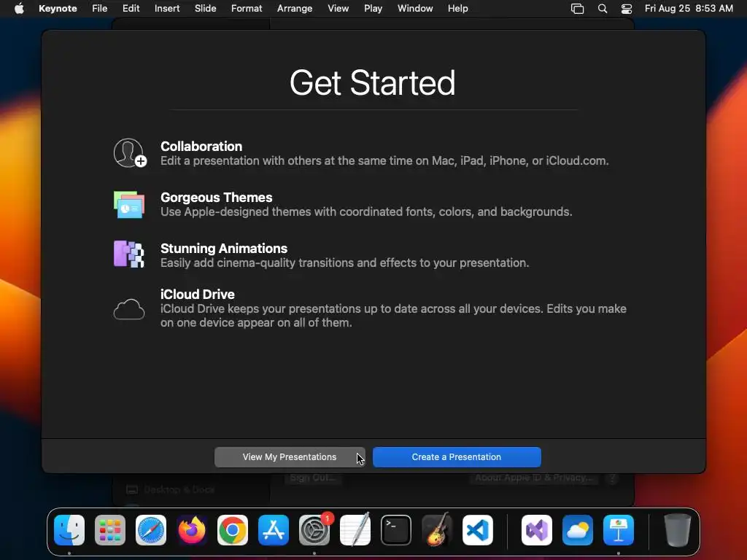Launch Google Chrome from the Dock

point(233,530)
